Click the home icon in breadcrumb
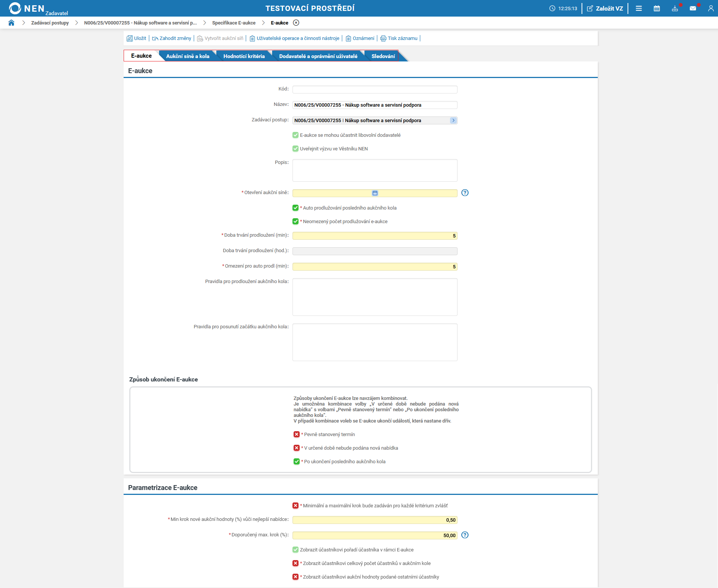Image resolution: width=718 pixels, height=588 pixels. [x=11, y=23]
